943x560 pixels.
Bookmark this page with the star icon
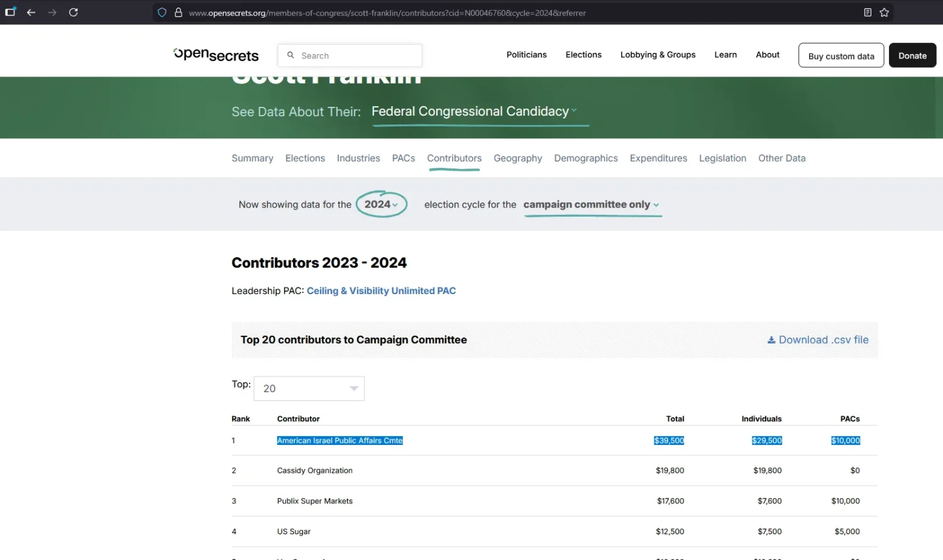885,13
